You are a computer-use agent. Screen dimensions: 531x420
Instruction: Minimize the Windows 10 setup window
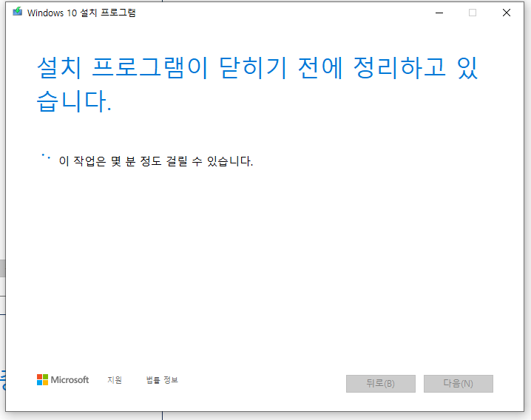click(x=439, y=13)
